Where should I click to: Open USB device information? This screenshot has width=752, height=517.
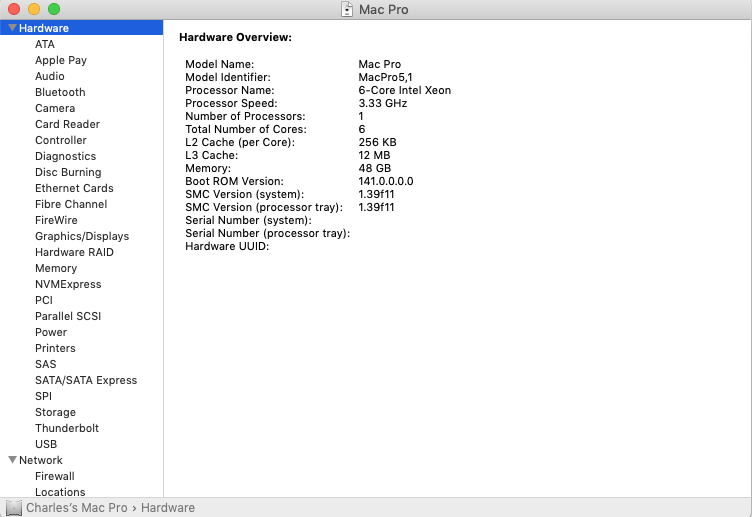(x=46, y=444)
